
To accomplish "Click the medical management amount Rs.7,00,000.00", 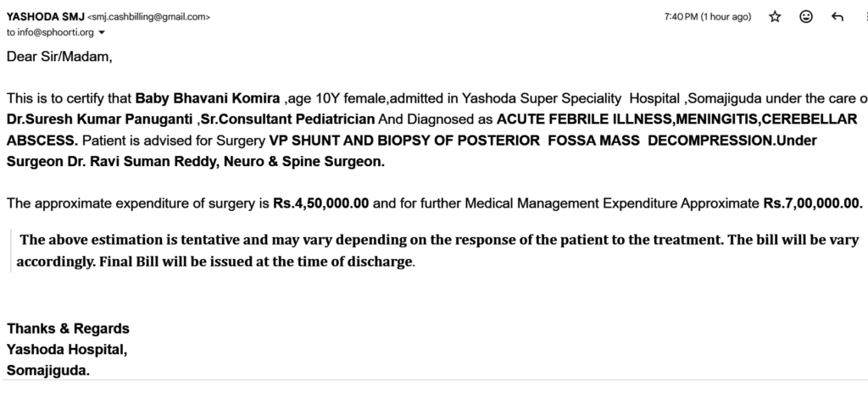I will (x=812, y=203).
